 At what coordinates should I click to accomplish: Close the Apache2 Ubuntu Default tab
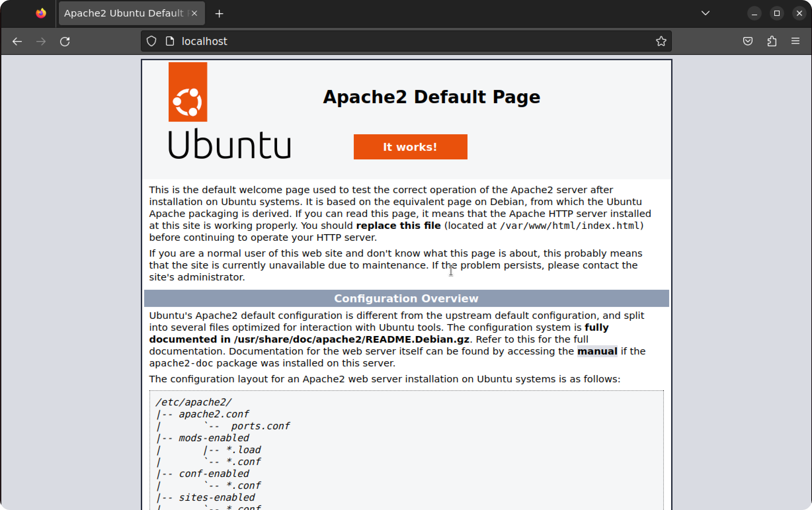pyautogui.click(x=194, y=13)
